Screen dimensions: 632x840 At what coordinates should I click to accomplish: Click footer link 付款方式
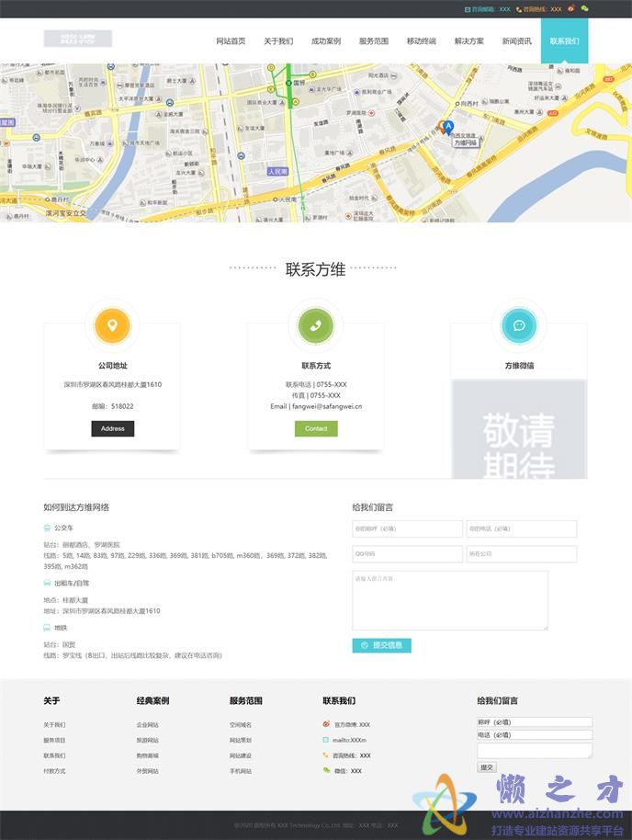54,771
